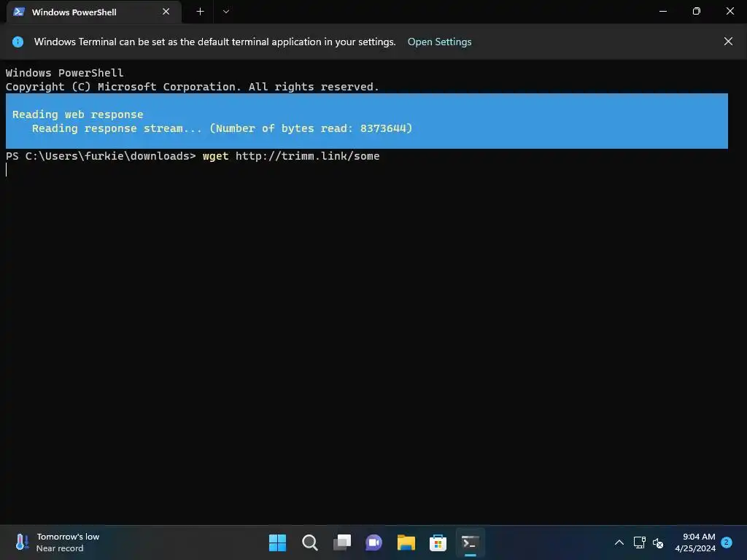Click the bytes read count 8373644
The height and width of the screenshot is (560, 747).
point(383,128)
